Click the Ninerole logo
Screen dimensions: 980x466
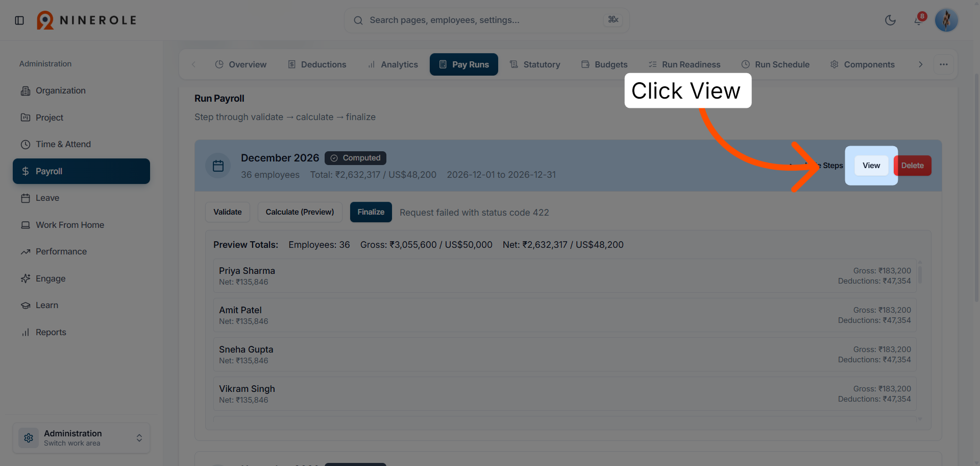87,20
